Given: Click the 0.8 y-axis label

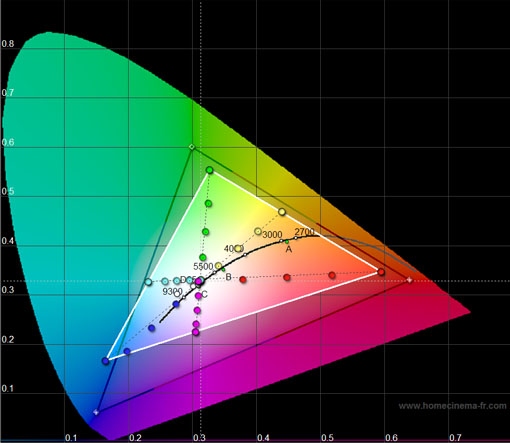Looking at the screenshot, I should [8, 44].
